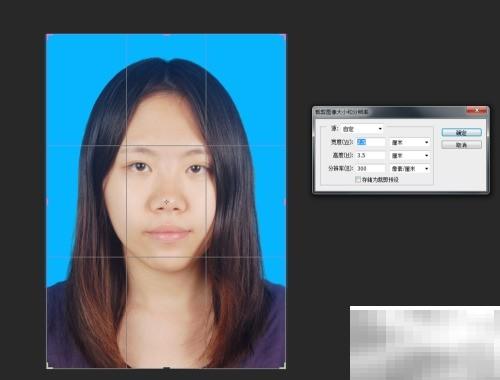The image size is (500, 380).
Task: Click the 取消 cancel button
Action: [461, 145]
